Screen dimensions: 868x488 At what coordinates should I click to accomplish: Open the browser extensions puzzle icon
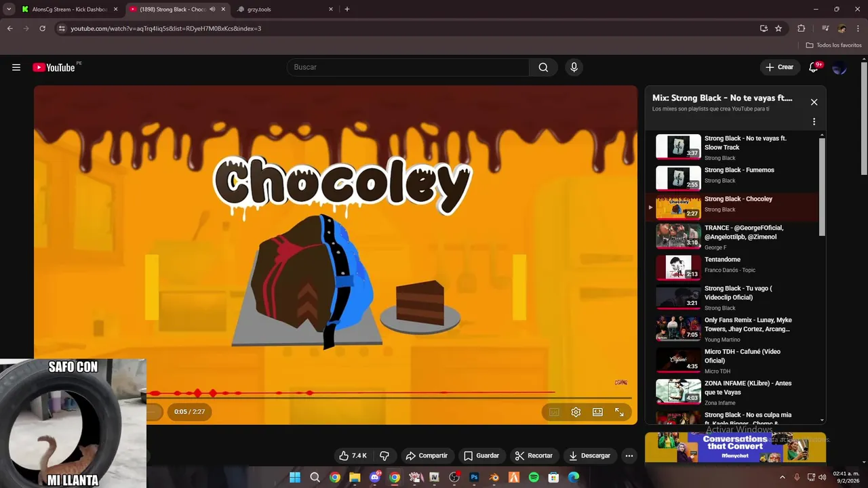pos(801,28)
